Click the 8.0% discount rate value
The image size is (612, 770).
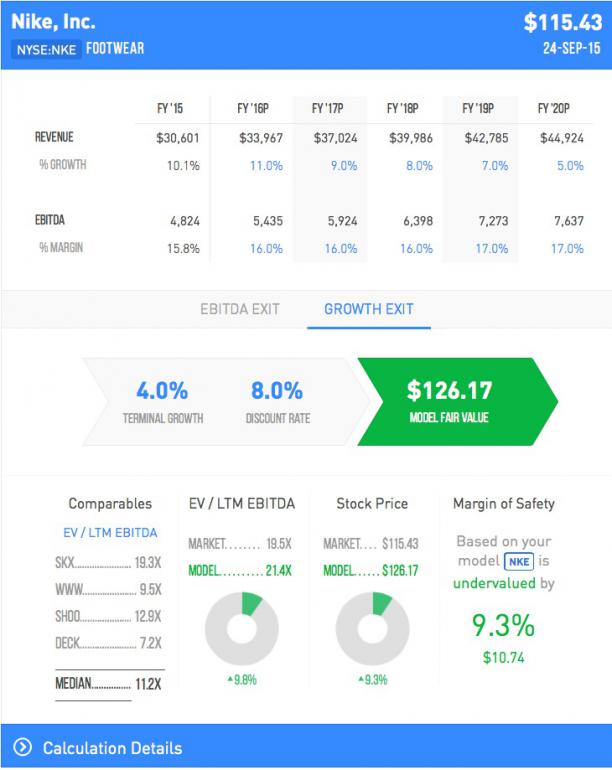(x=275, y=390)
